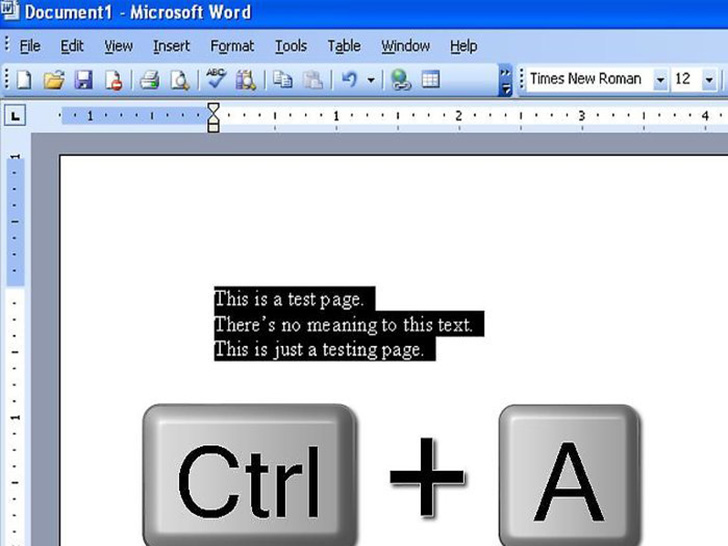Open the View menu
728x546 pixels.
click(x=118, y=46)
